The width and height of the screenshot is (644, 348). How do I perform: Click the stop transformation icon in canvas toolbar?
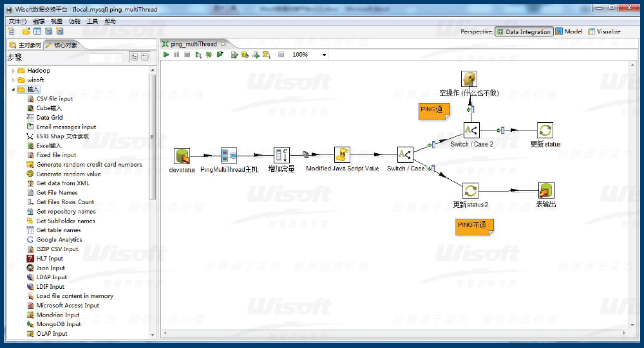187,55
